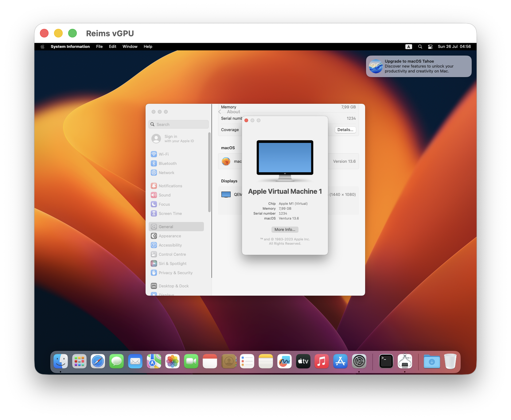Open Control Centre in menu bar
This screenshot has width=511, height=420.
point(430,47)
